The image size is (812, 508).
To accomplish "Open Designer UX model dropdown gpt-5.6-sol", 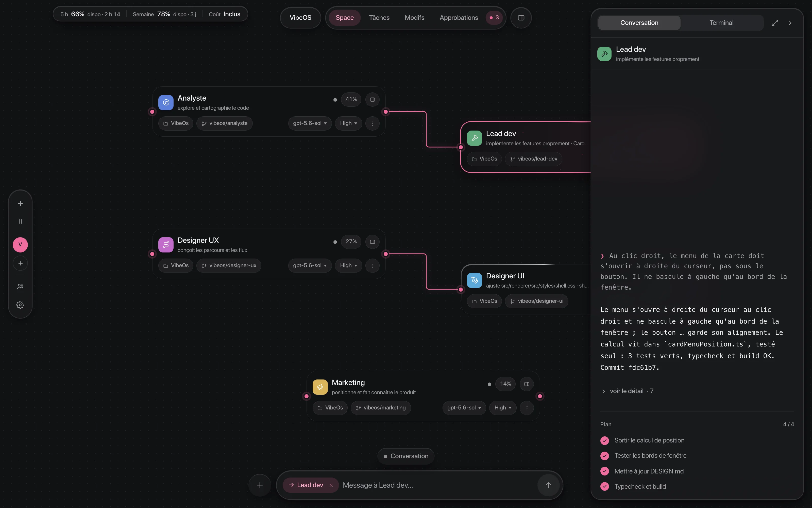I will click(x=310, y=266).
